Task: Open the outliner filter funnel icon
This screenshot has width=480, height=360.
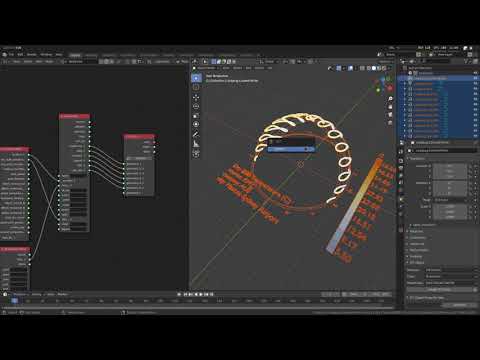Action: 467,61
